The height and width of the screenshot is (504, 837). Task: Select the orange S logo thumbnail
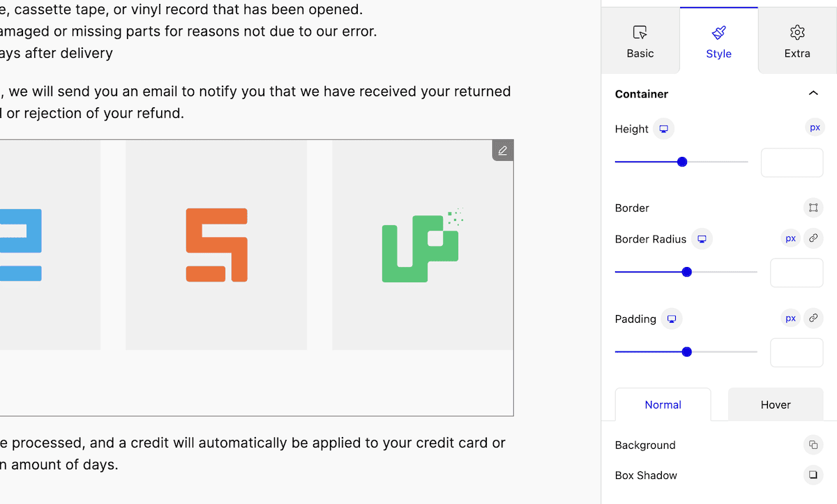click(216, 245)
